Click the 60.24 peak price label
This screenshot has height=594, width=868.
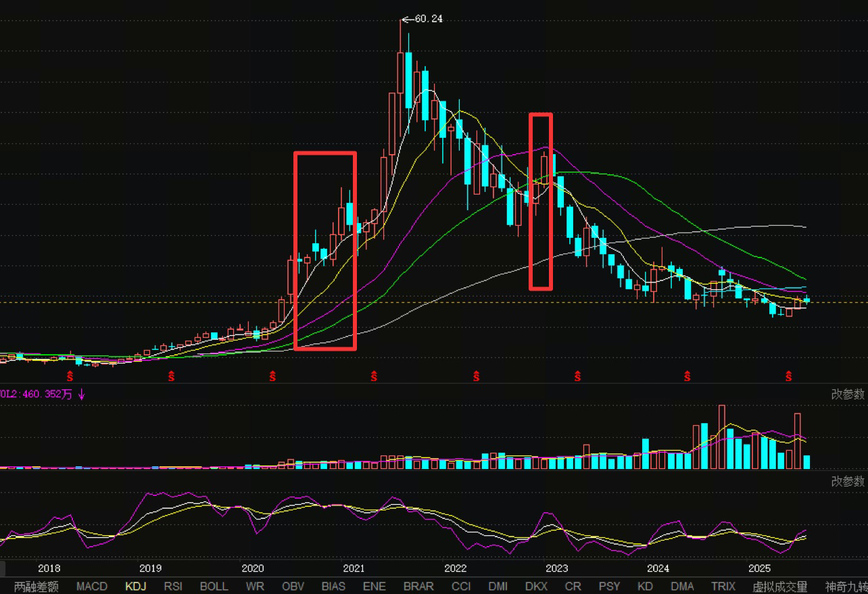click(x=429, y=19)
